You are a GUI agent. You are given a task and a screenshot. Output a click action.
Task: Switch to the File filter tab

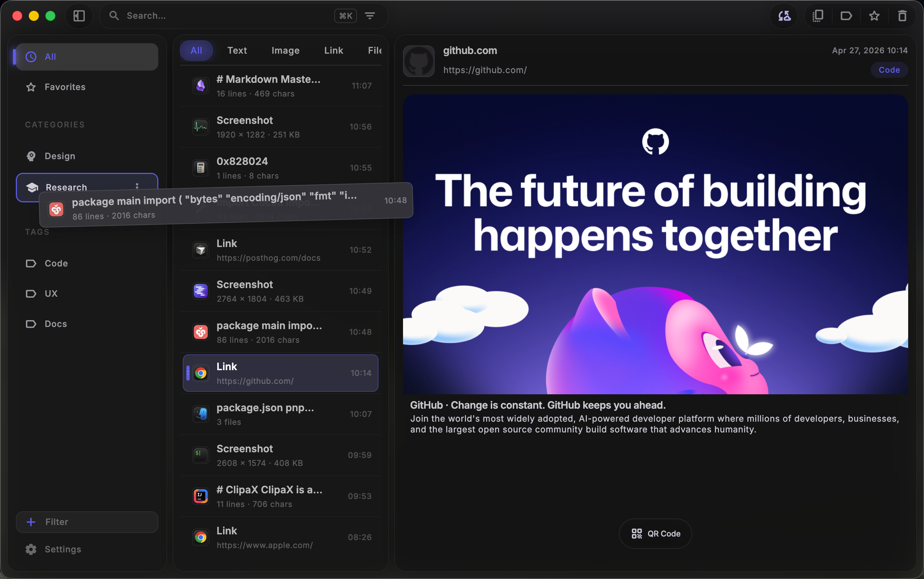click(x=375, y=50)
